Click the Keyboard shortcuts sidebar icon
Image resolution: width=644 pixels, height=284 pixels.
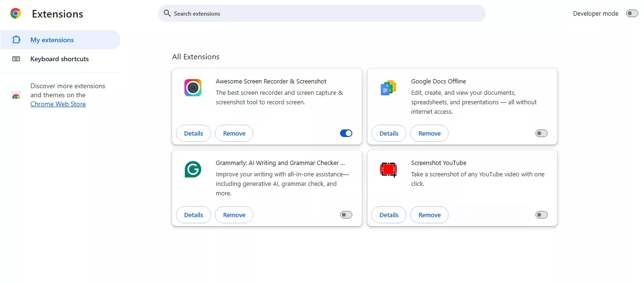(16, 59)
